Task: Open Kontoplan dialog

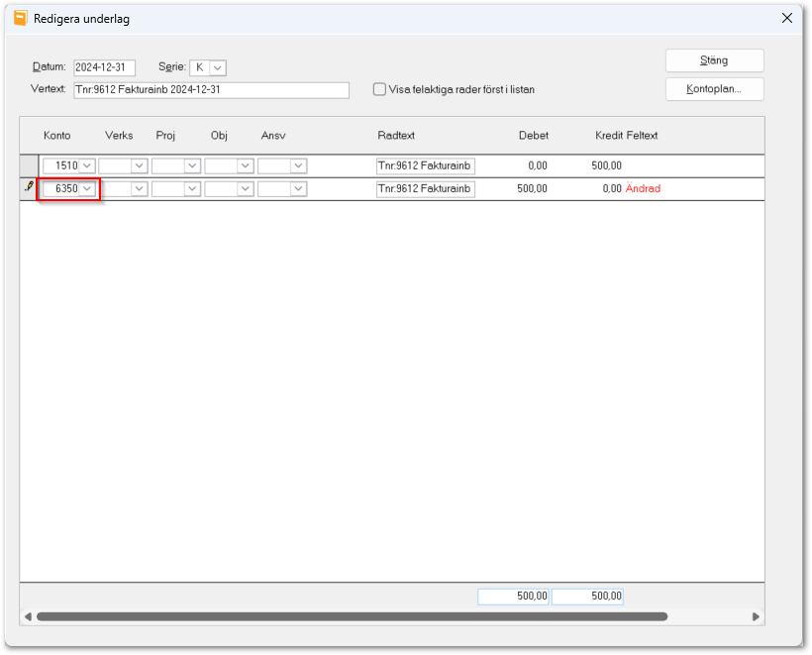Action: 714,89
